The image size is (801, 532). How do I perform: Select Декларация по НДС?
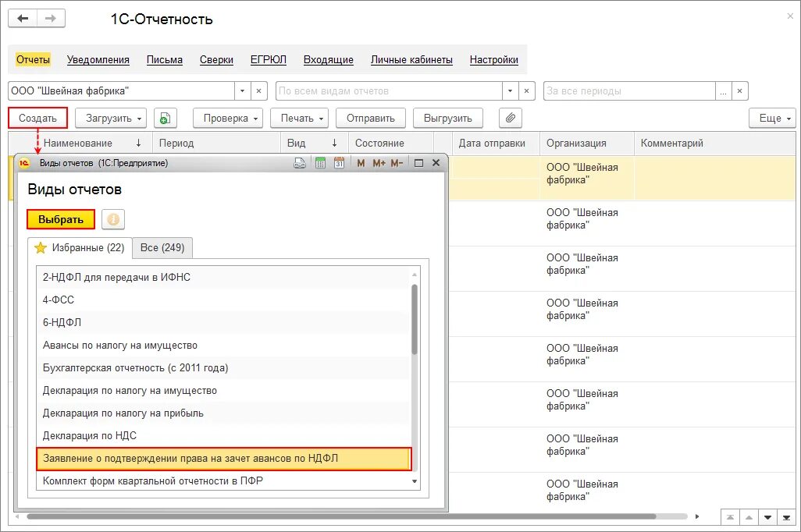(x=224, y=435)
